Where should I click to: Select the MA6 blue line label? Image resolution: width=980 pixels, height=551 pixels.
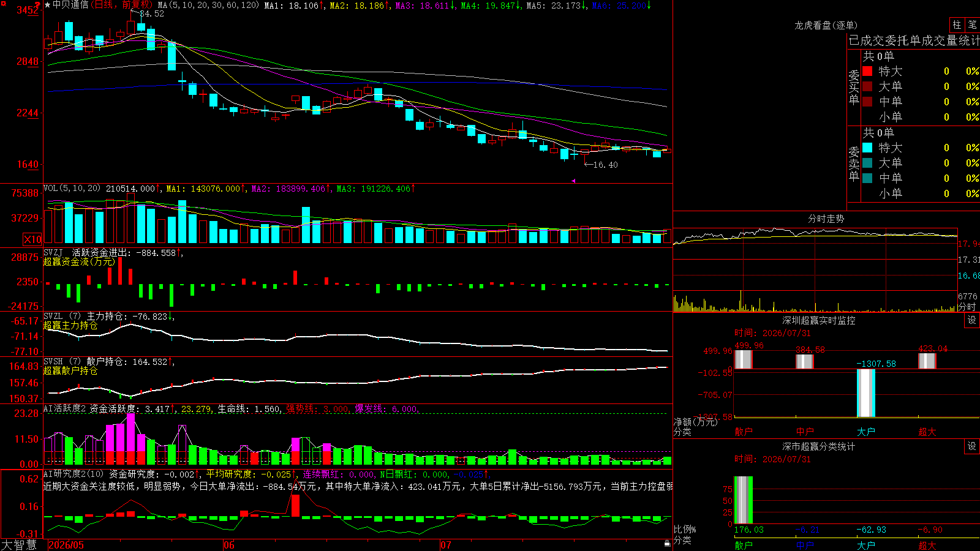(x=621, y=6)
